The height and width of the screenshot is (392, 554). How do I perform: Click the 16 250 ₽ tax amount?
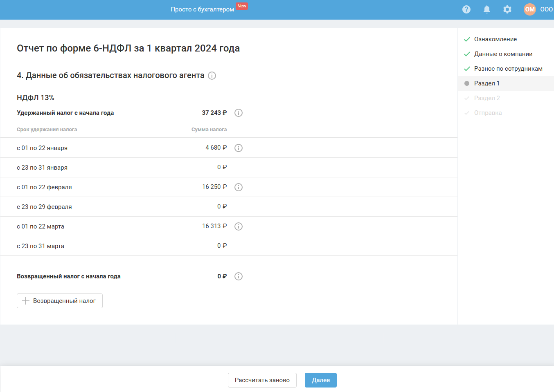[214, 187]
